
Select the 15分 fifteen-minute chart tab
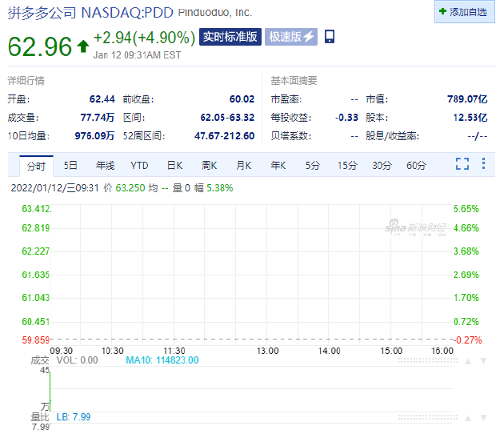(347, 166)
